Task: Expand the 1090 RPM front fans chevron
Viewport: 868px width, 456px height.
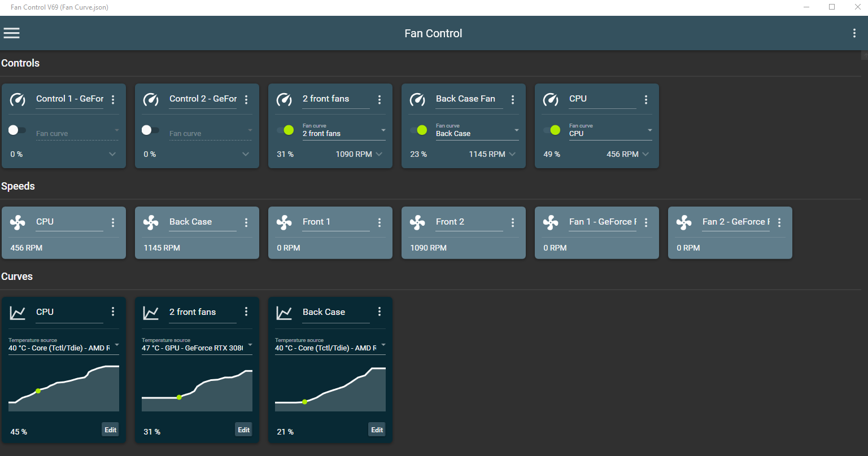Action: tap(379, 154)
